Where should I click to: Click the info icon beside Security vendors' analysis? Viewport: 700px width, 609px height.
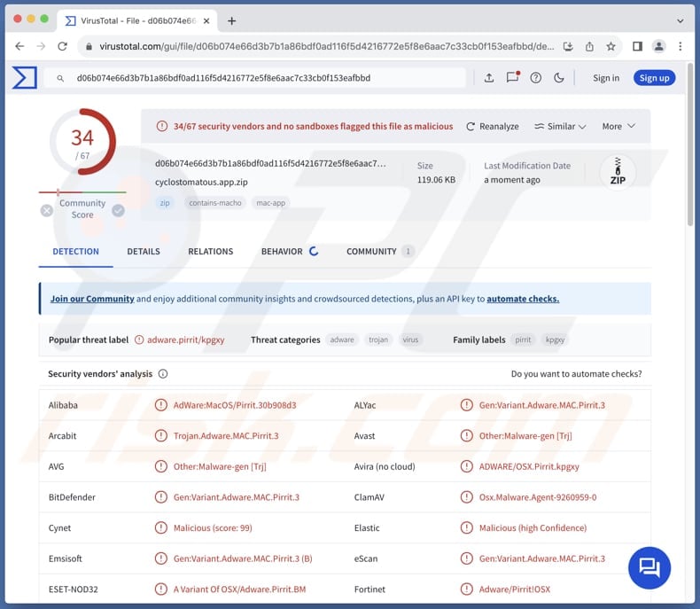point(163,374)
